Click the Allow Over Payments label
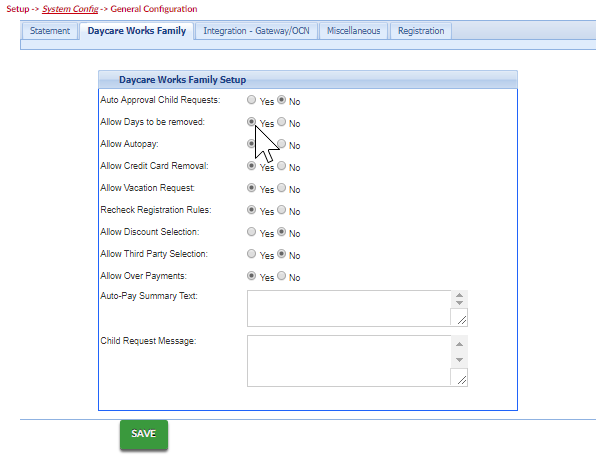 (x=143, y=276)
